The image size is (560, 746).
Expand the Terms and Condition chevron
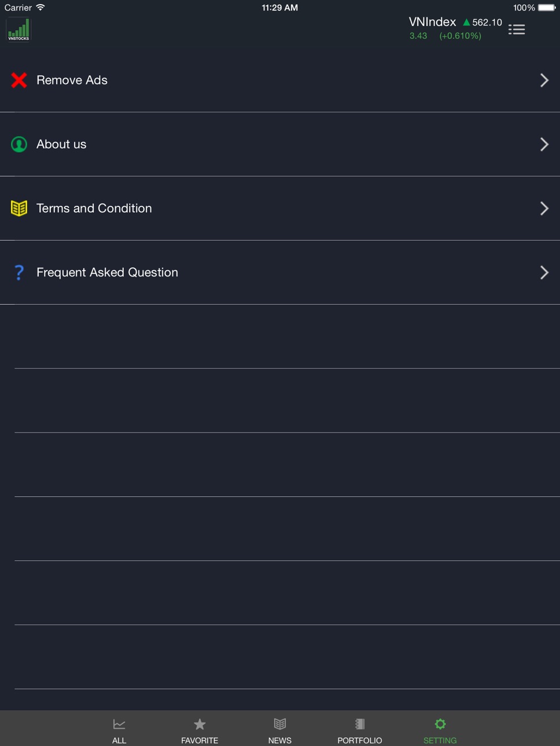point(544,208)
